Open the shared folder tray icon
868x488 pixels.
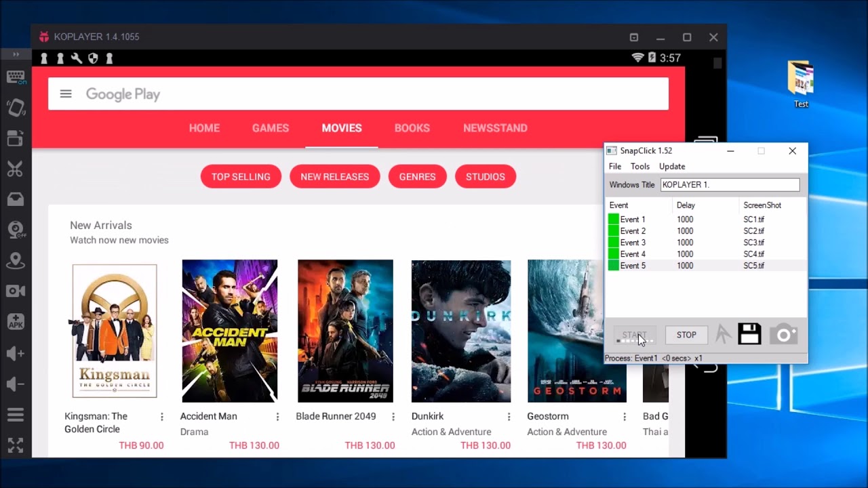[x=16, y=199]
